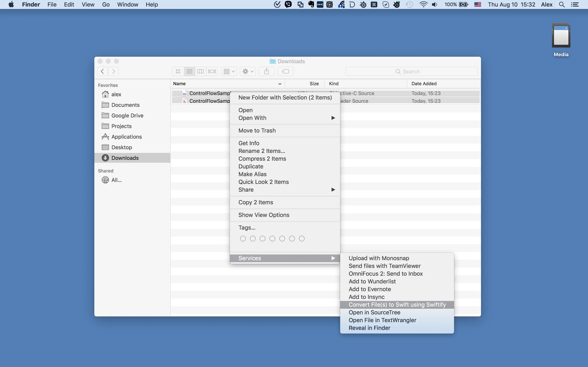Click the Share toolbar button
This screenshot has height=367, width=588.
click(x=267, y=71)
